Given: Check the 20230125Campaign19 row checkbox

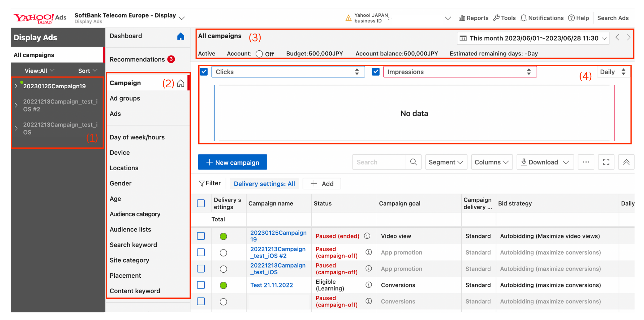Looking at the screenshot, I should pos(201,236).
